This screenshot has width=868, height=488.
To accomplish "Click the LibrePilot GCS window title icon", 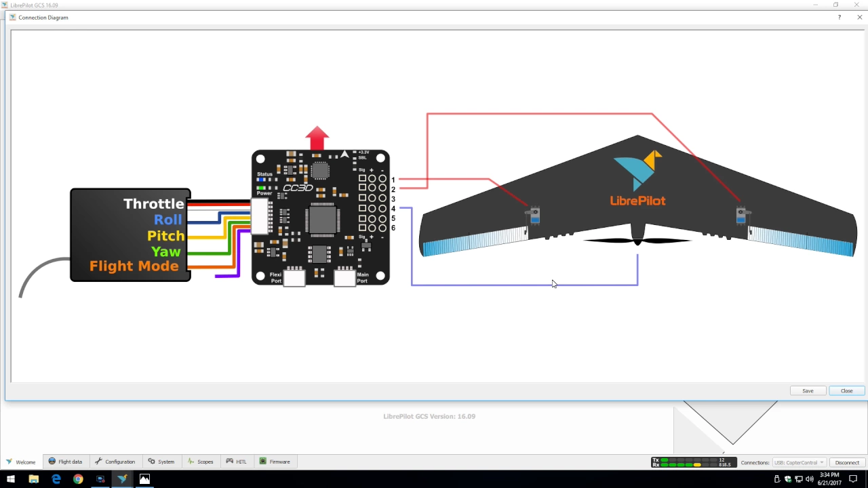I will pos(5,5).
